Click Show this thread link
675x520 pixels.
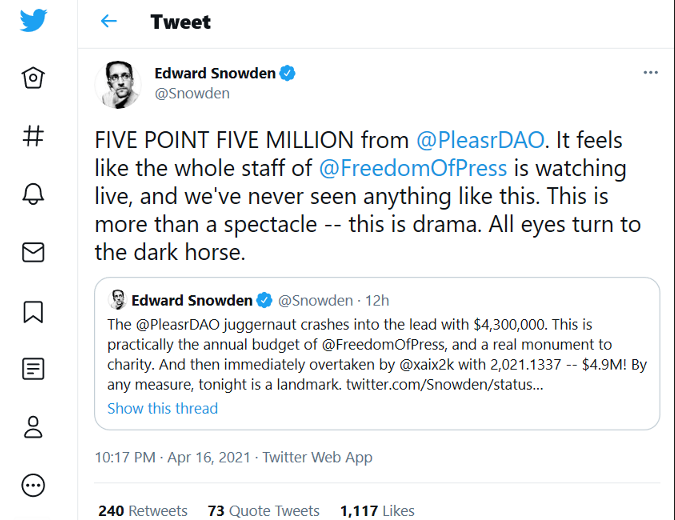[162, 408]
